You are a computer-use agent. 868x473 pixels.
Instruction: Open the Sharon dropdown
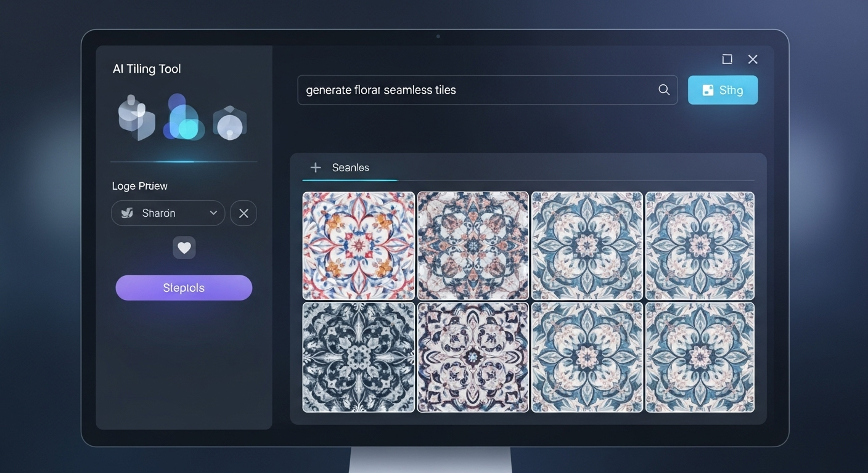(x=168, y=212)
